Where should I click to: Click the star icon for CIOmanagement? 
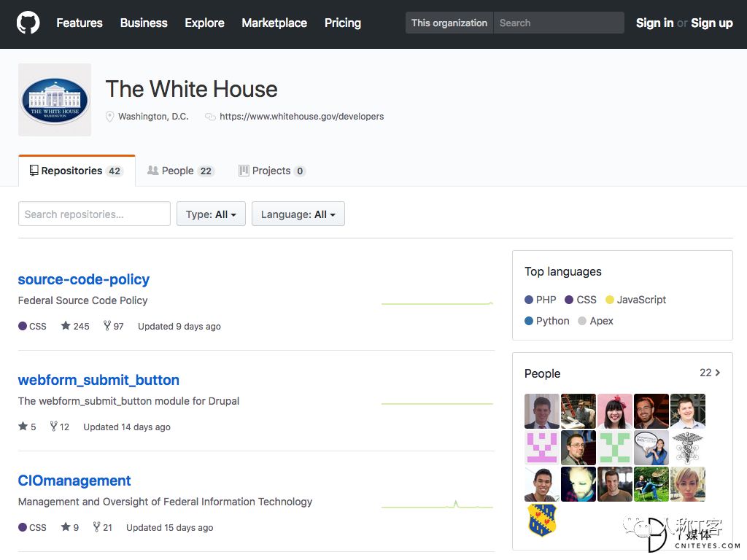pyautogui.click(x=65, y=526)
